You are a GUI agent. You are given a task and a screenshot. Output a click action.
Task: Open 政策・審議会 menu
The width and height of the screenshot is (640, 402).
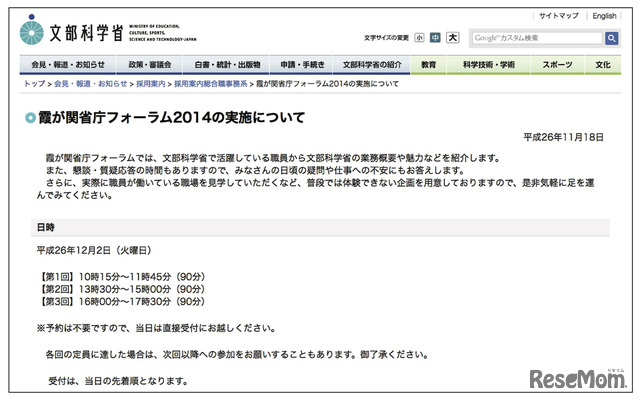pyautogui.click(x=149, y=65)
